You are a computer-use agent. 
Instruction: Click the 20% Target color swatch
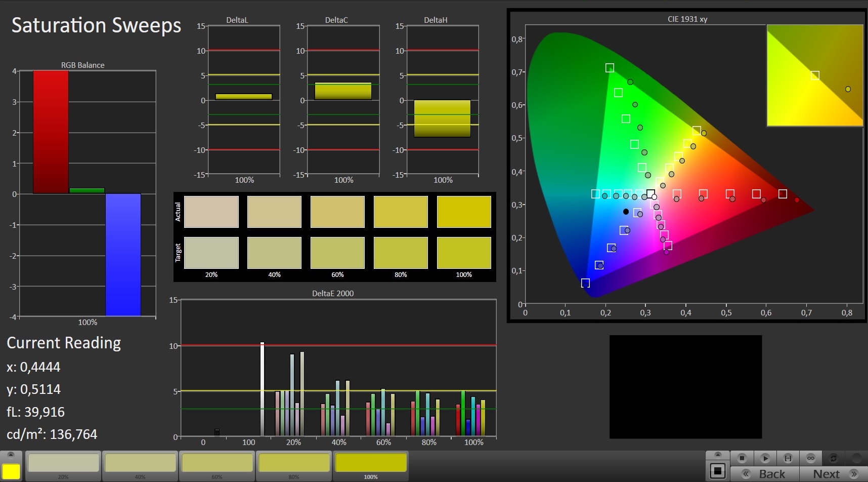tap(211, 253)
